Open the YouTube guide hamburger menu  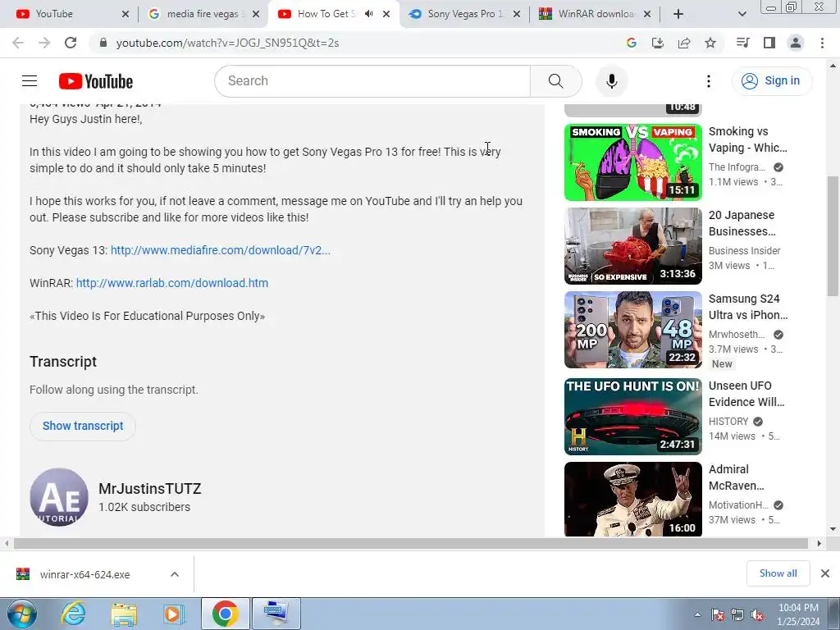point(30,81)
